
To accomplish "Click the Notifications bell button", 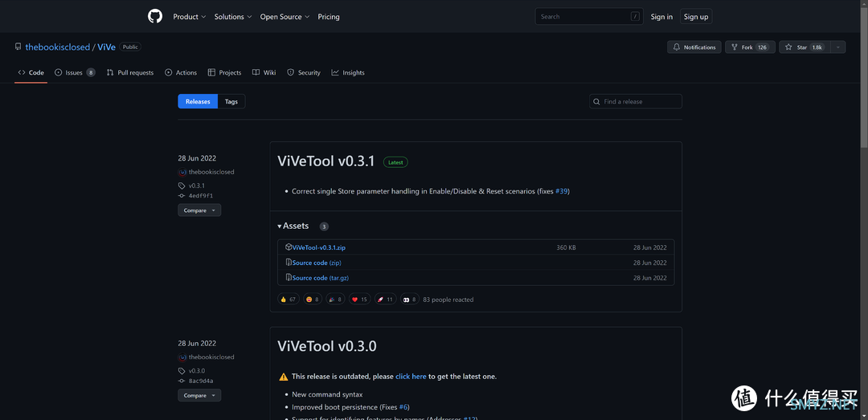I will pyautogui.click(x=694, y=47).
